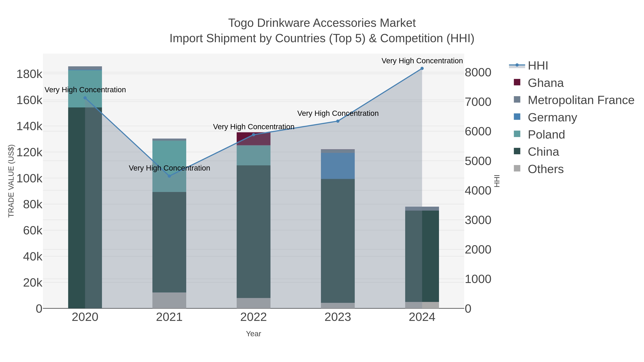This screenshot has width=644, height=362.
Task: Click the 2023 HHI data point
Action: [x=338, y=121]
